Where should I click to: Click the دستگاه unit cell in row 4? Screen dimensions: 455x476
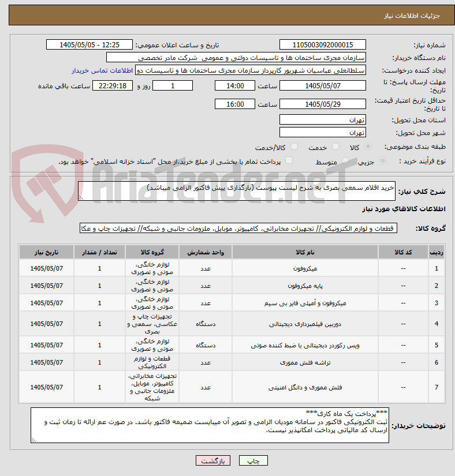point(206,324)
